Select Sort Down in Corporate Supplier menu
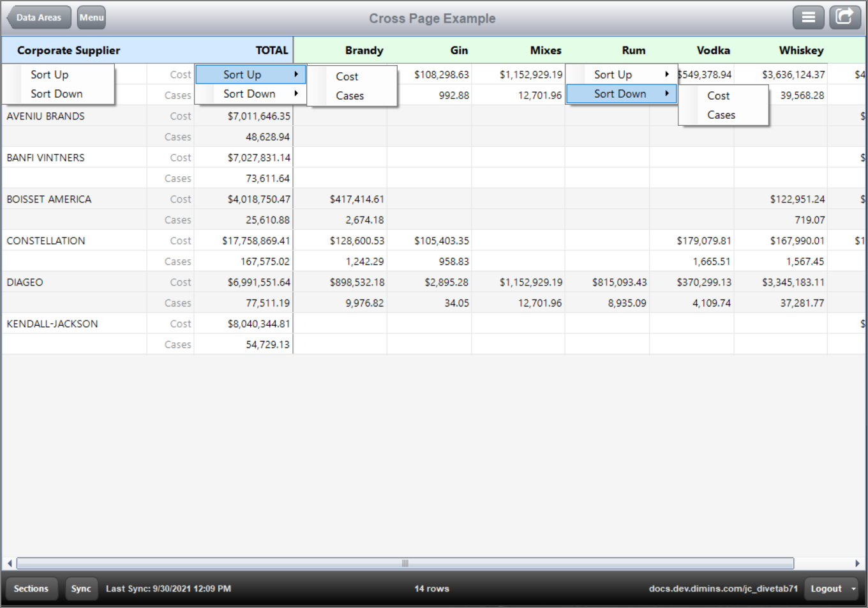The image size is (868, 608). coord(56,94)
